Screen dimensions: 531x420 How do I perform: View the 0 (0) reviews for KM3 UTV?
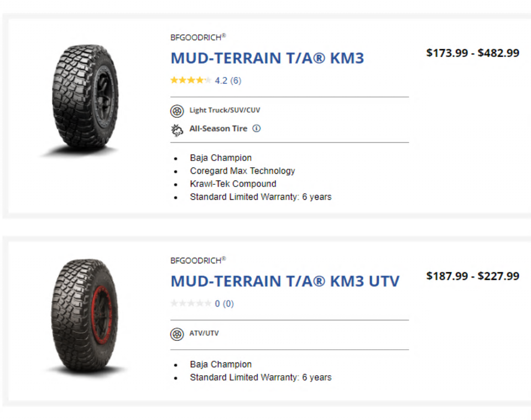pos(225,303)
